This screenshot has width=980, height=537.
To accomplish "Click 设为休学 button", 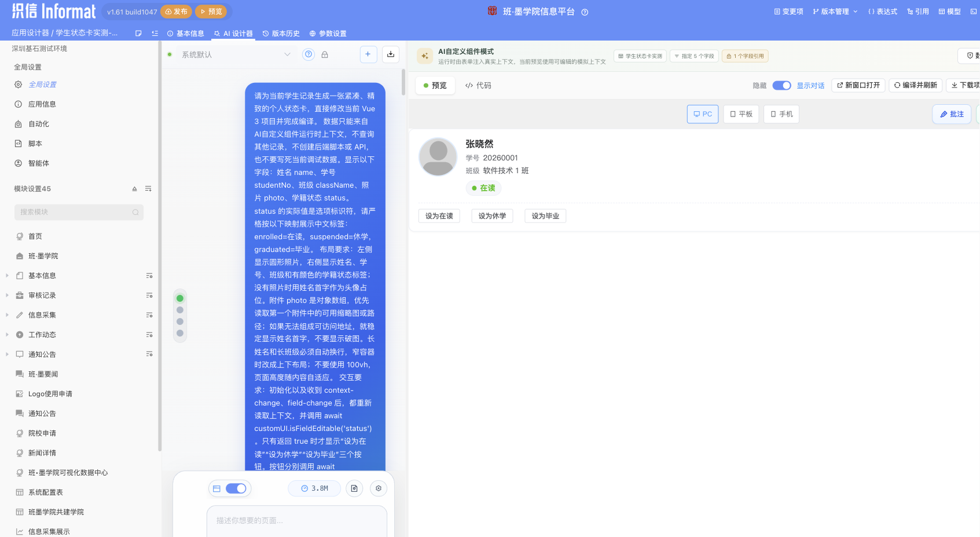I will (x=493, y=216).
